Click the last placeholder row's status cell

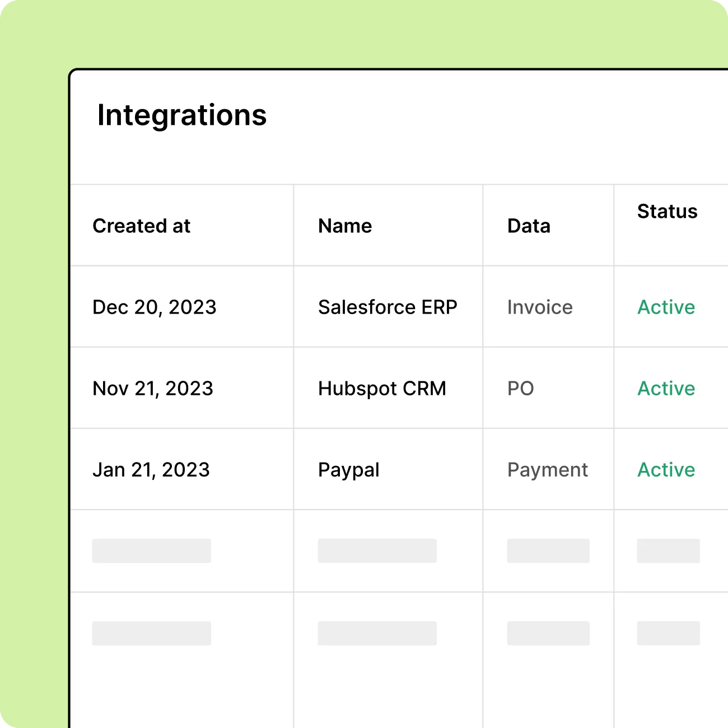point(669,633)
